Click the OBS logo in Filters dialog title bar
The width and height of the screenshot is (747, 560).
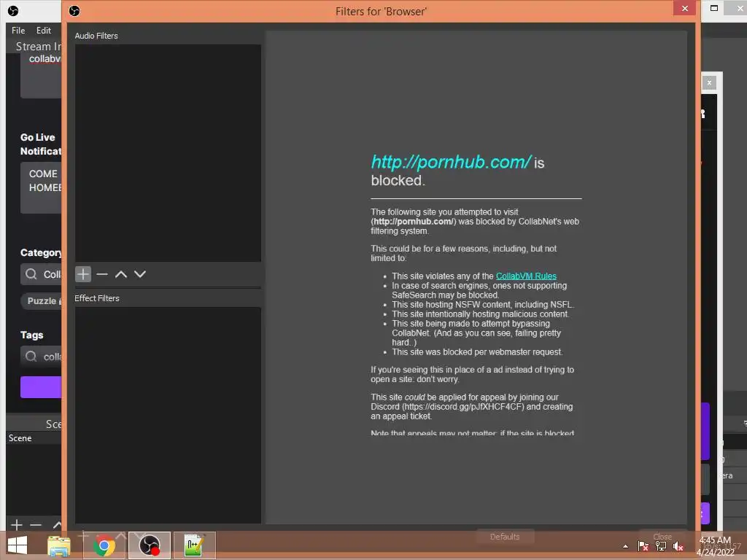[74, 10]
